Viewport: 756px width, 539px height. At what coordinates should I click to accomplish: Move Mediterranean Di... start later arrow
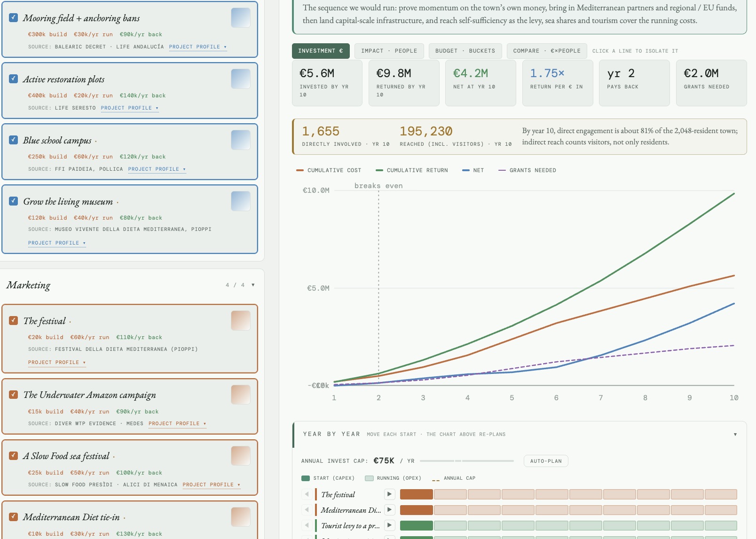point(389,510)
